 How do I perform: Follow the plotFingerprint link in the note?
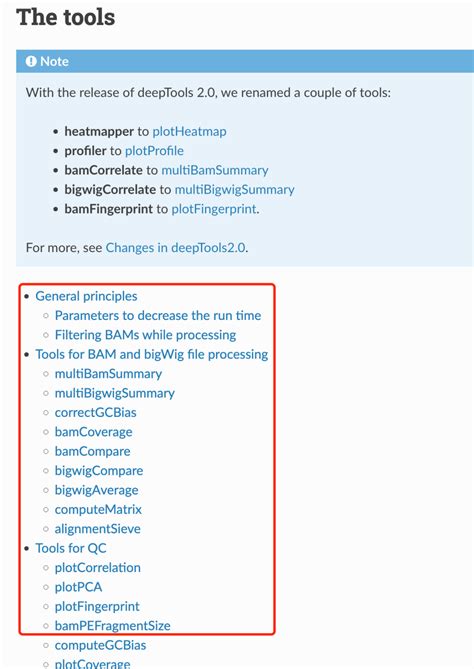click(214, 209)
